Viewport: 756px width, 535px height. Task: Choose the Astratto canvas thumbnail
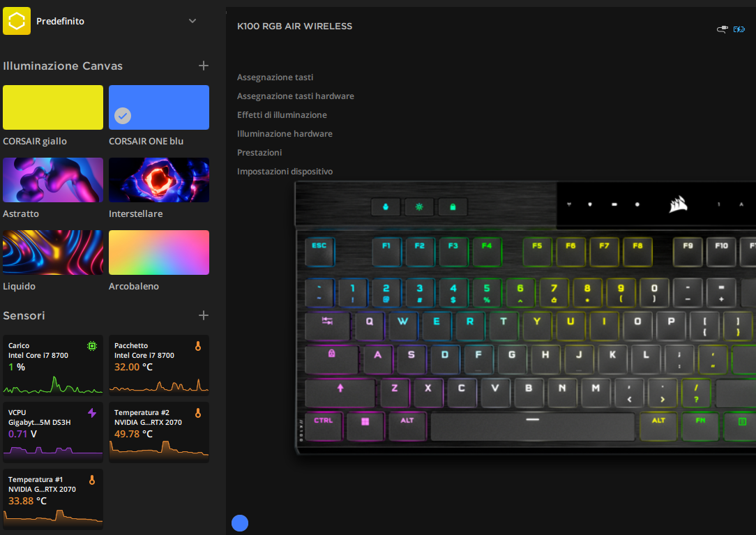tap(53, 180)
